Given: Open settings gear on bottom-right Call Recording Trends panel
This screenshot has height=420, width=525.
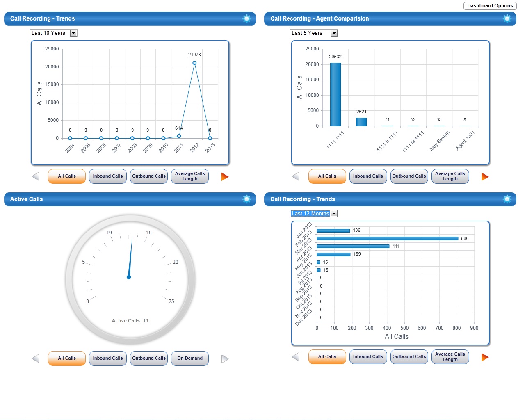Looking at the screenshot, I should tap(507, 199).
